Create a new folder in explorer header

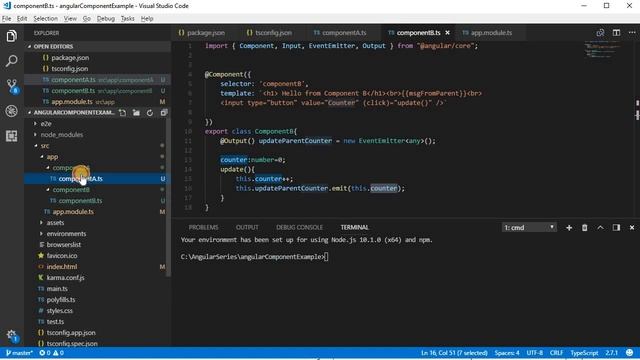click(136, 113)
